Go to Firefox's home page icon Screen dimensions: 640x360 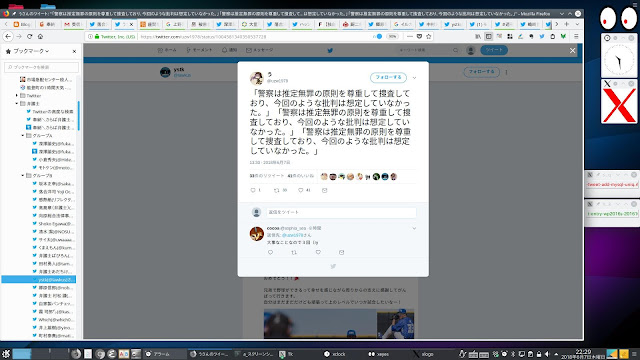[40, 36]
